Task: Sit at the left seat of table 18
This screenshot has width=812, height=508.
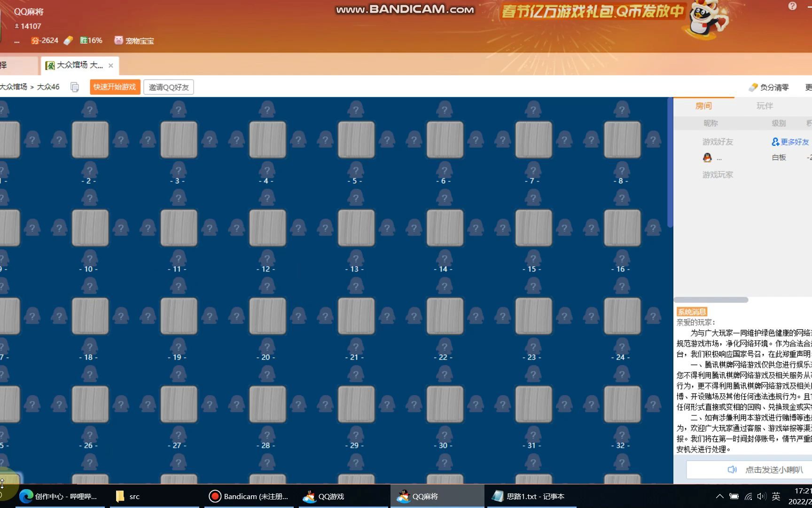Action: 59,317
